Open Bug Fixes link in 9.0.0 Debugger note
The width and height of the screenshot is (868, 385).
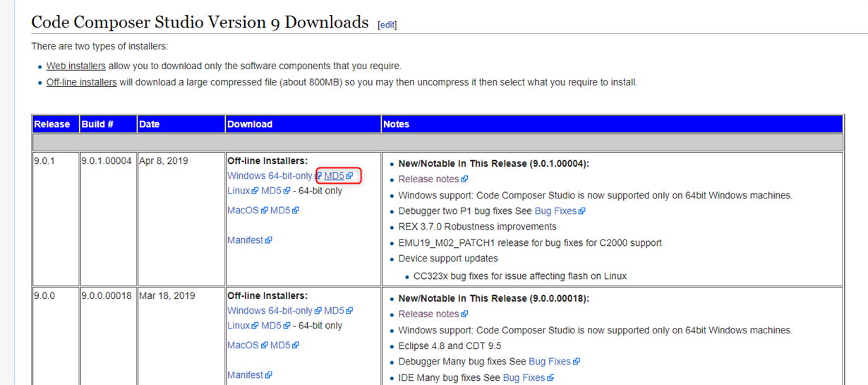[x=550, y=362]
